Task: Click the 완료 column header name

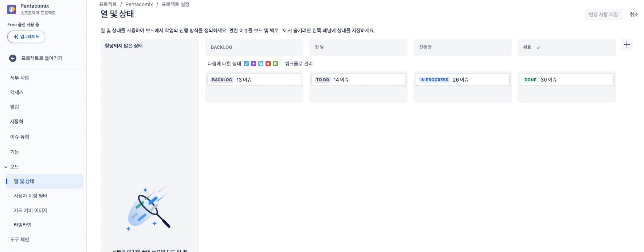Action: pyautogui.click(x=527, y=47)
